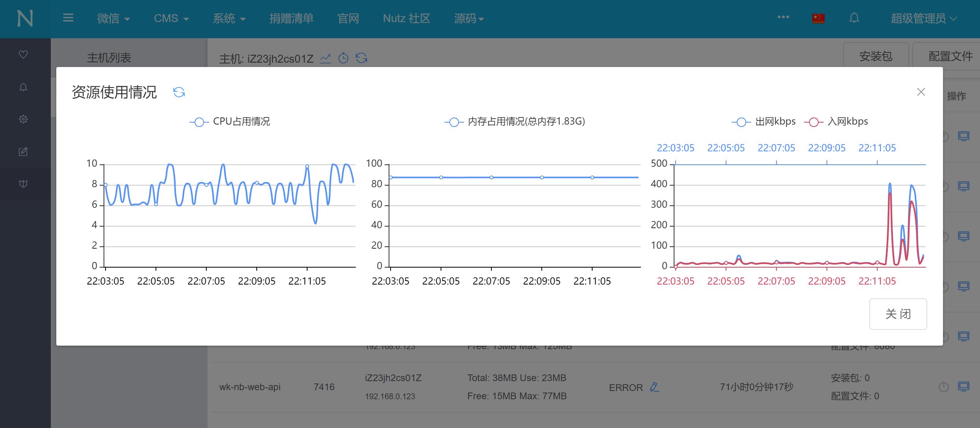Select the China flag language icon
Image resolution: width=980 pixels, height=428 pixels.
(x=818, y=19)
